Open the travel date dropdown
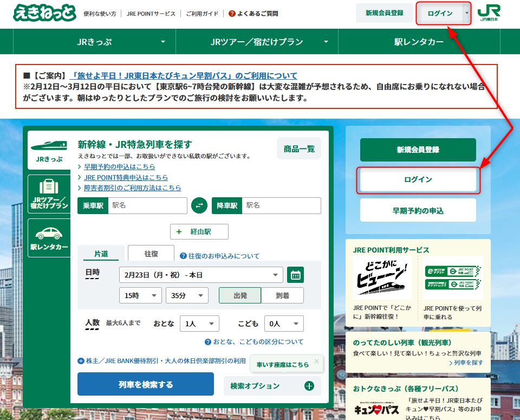The image size is (520, 420). pyautogui.click(x=201, y=275)
